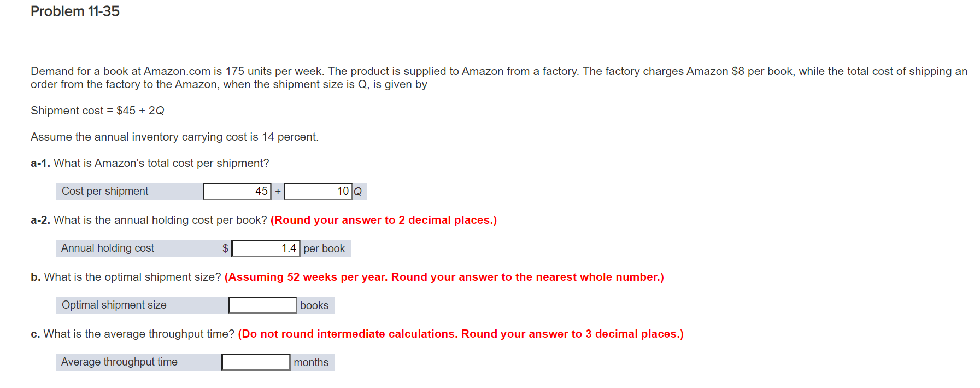Screen dimensions: 980x388
Task: Click the months unit label
Action: (311, 362)
